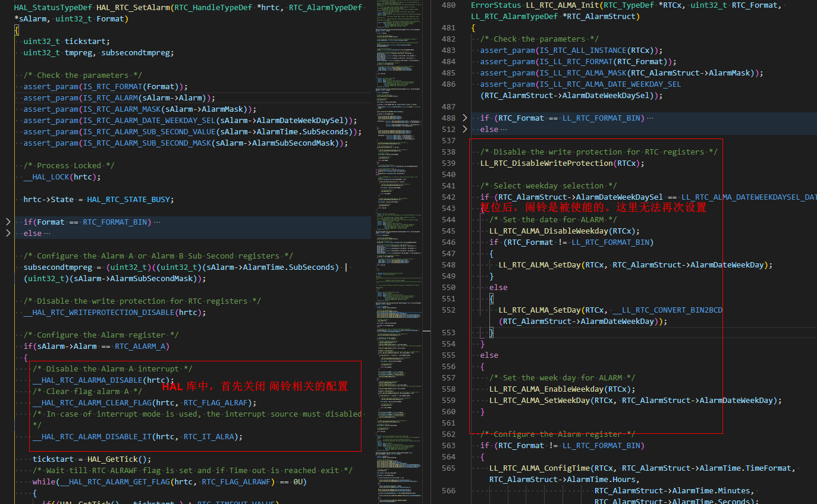Click line number 538 in the gutter
817x504 pixels.
tap(448, 152)
